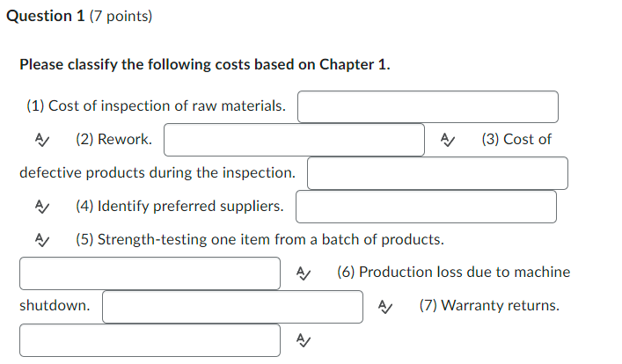Click the answer box for the Strength-testing item
This screenshot has height=364, width=622.
(x=150, y=273)
